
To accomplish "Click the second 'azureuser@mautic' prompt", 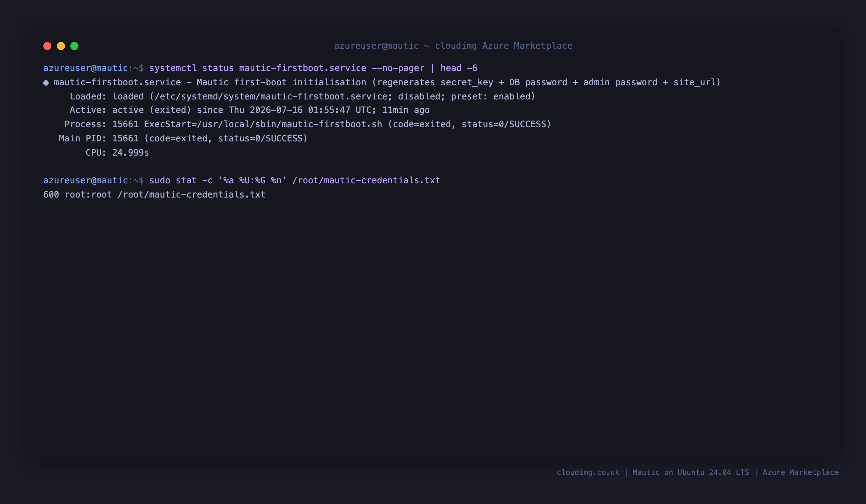I will tap(86, 180).
